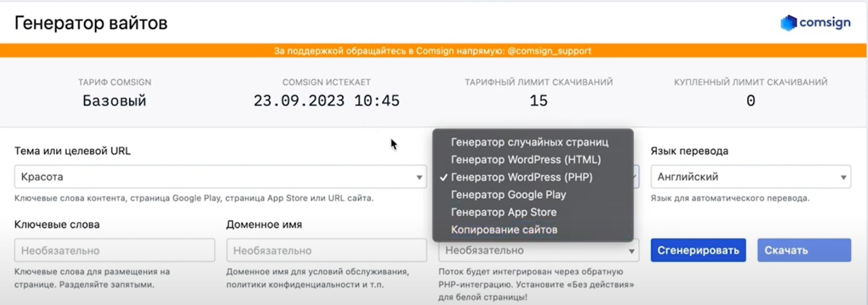Click the purchased download limit value 0

click(x=751, y=101)
